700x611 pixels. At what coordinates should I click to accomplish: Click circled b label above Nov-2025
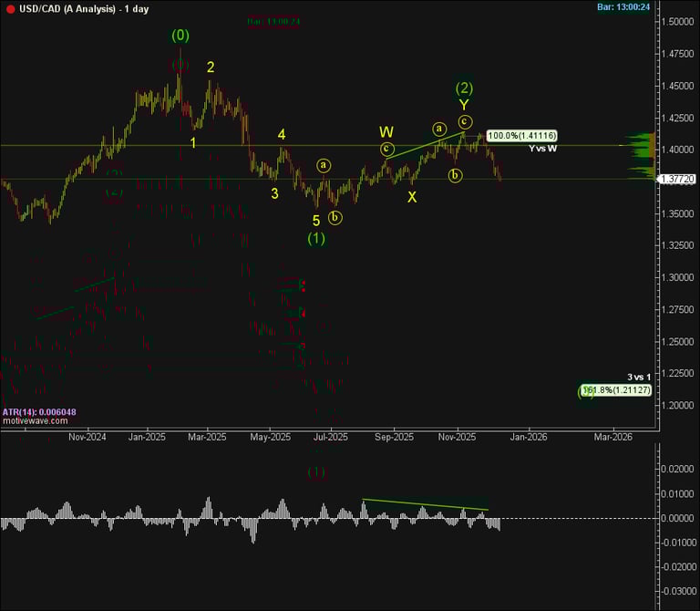pyautogui.click(x=455, y=175)
